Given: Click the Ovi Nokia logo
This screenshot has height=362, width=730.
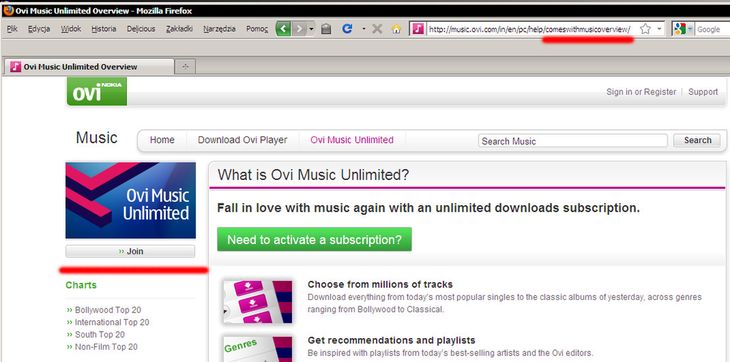Looking at the screenshot, I should pos(97,92).
